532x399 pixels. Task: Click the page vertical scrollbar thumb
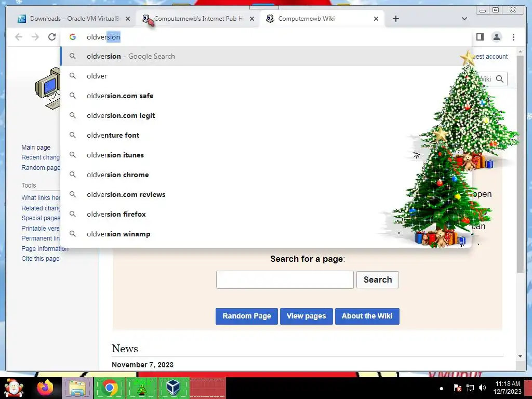point(521,164)
